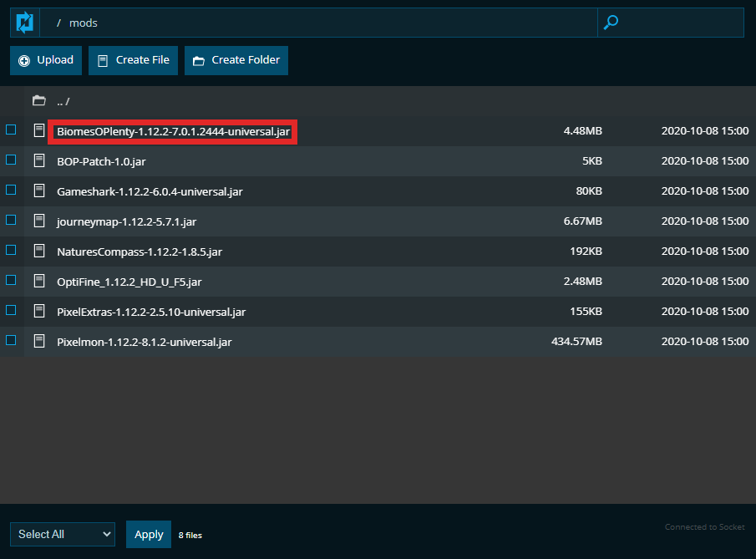Open journeymap-1.12.2-5.7.1.jar

coord(126,222)
